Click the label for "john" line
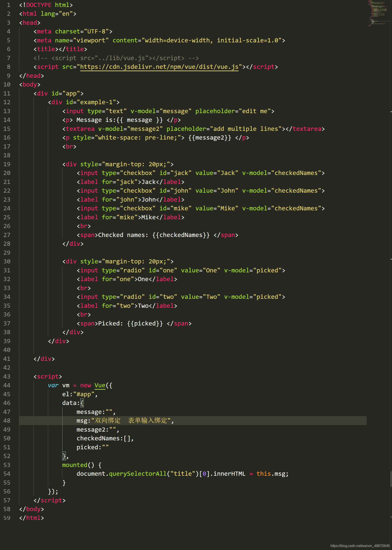The width and height of the screenshot is (392, 550). pyautogui.click(x=131, y=199)
